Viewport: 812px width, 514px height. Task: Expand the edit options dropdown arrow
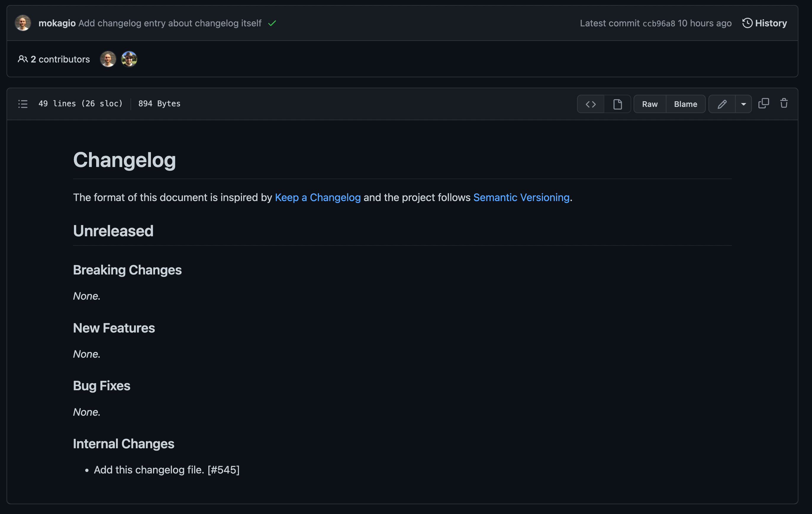point(743,104)
